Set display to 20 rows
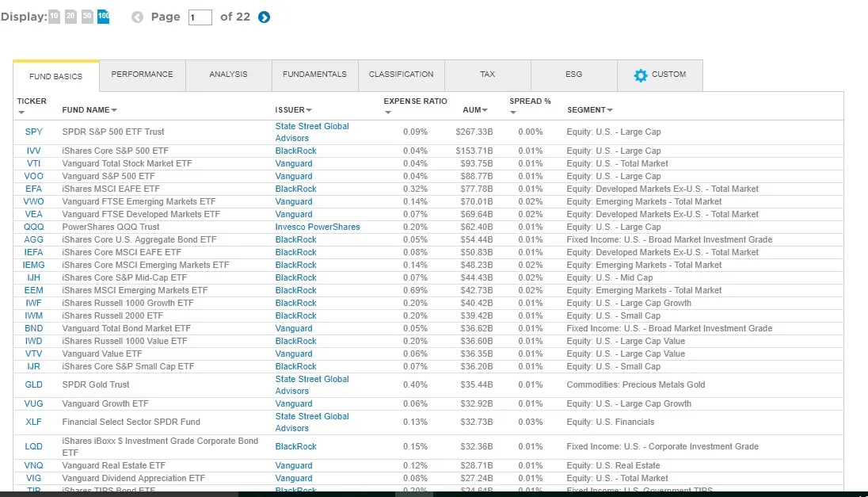This screenshot has height=497, width=868. (x=70, y=17)
